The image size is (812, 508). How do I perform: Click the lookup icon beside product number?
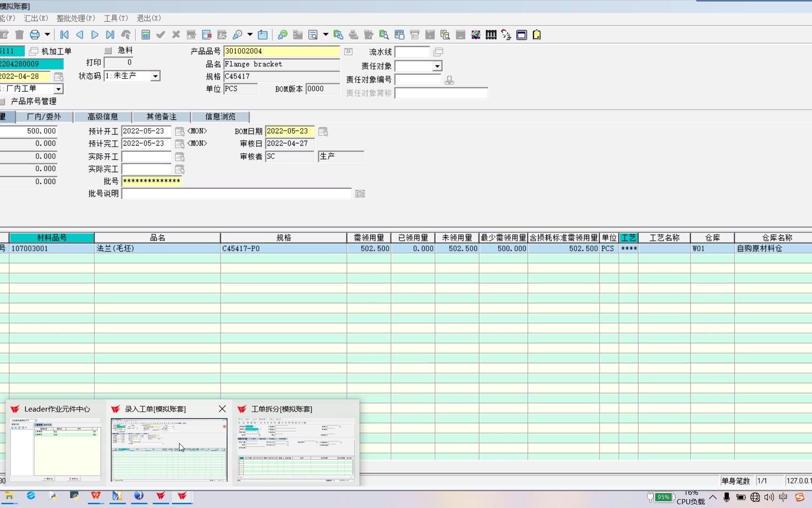[x=348, y=51]
